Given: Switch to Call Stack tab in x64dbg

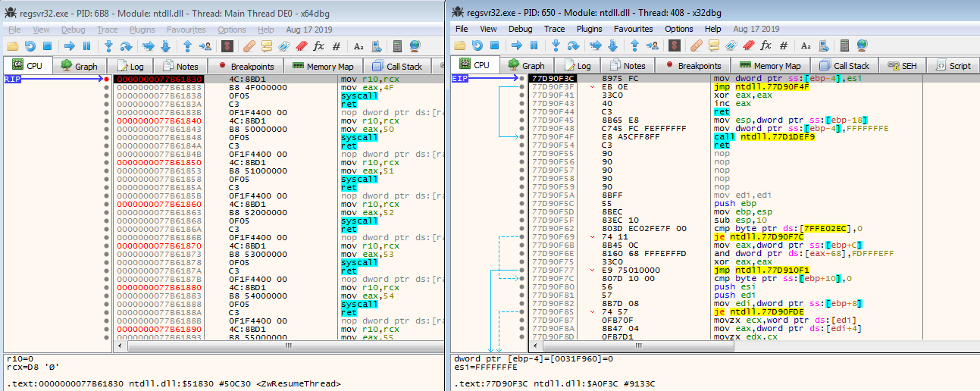Looking at the screenshot, I should 396,66.
